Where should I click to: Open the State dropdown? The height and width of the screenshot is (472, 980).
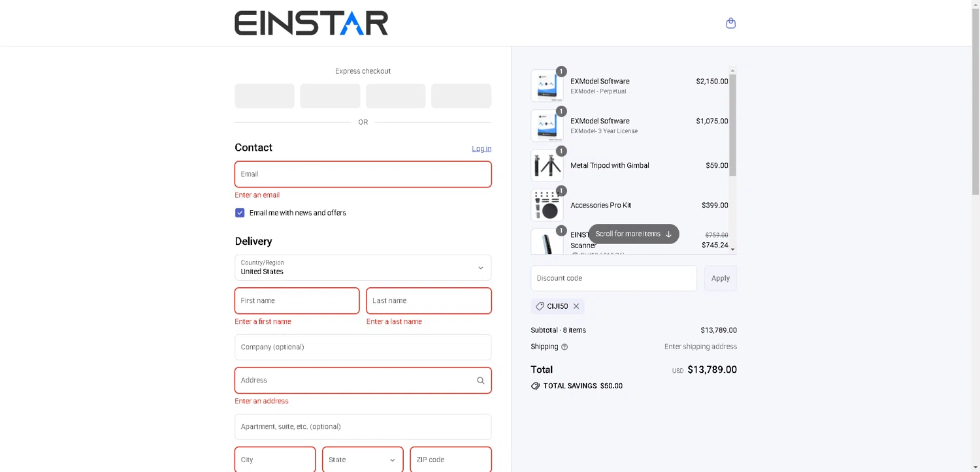[x=363, y=460]
